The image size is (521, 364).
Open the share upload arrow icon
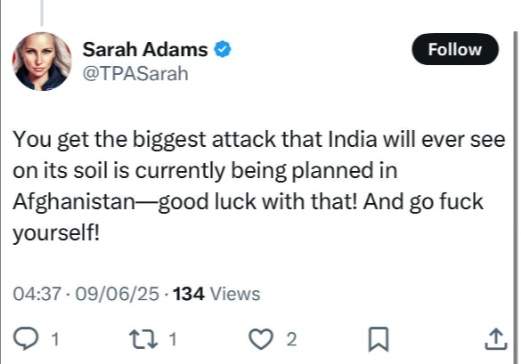point(496,339)
